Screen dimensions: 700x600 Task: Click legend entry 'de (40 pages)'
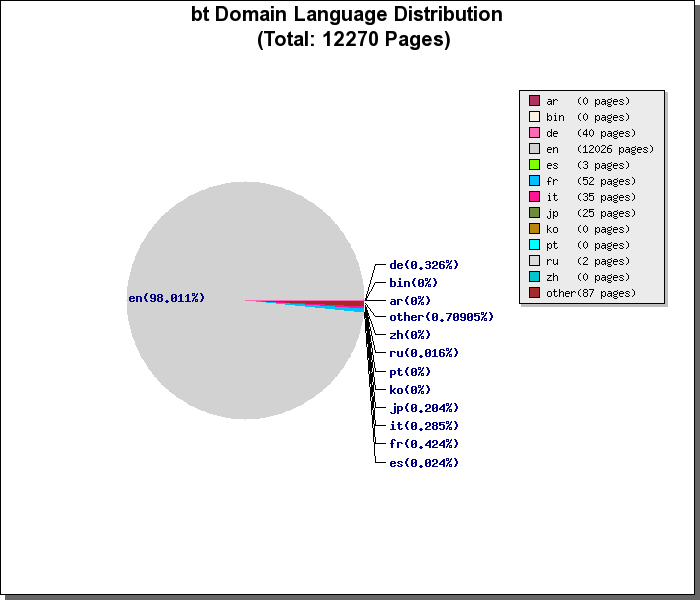click(582, 133)
